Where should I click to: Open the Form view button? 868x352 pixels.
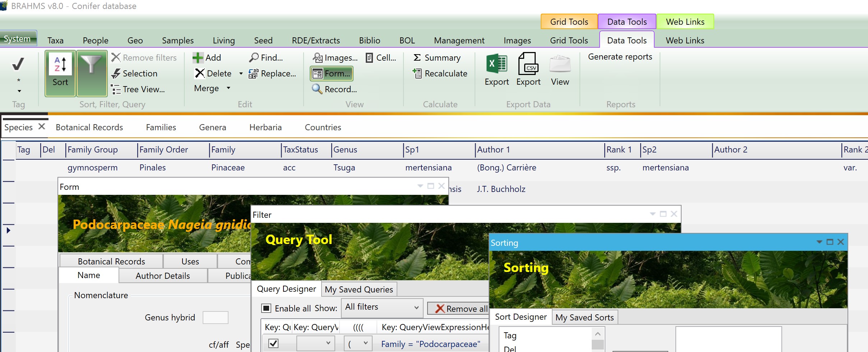pos(331,74)
